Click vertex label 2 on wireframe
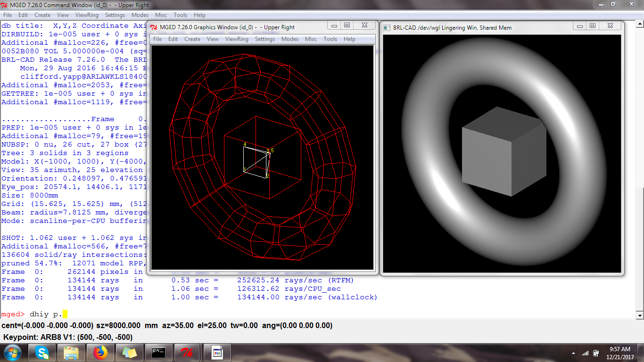The image size is (644, 362). point(267,176)
